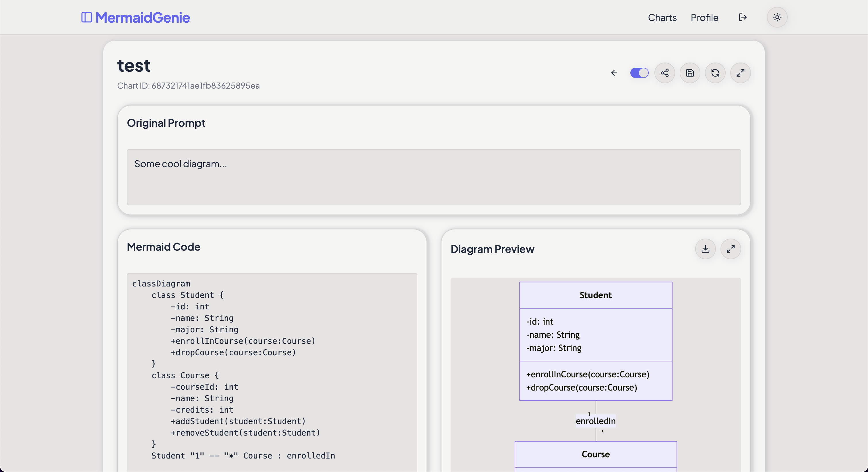868x472 pixels.
Task: Click the Student class box in preview
Action: coord(595,341)
